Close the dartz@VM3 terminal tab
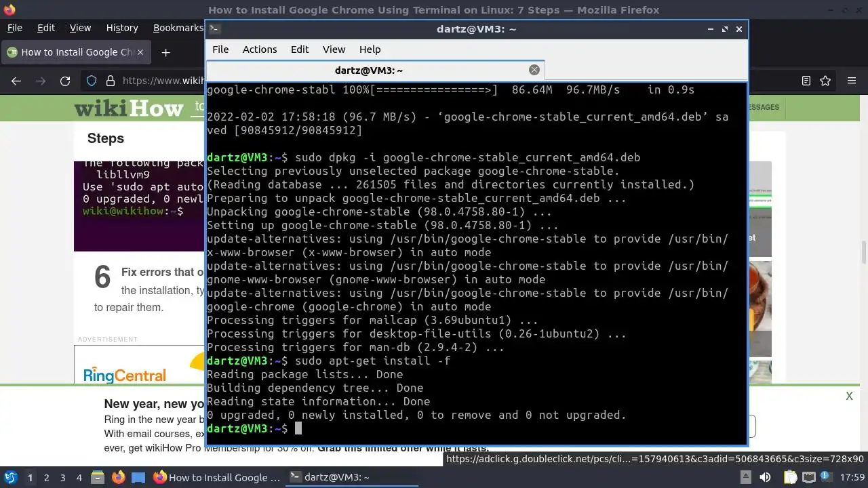Image resolution: width=868 pixels, height=488 pixels. (x=534, y=70)
